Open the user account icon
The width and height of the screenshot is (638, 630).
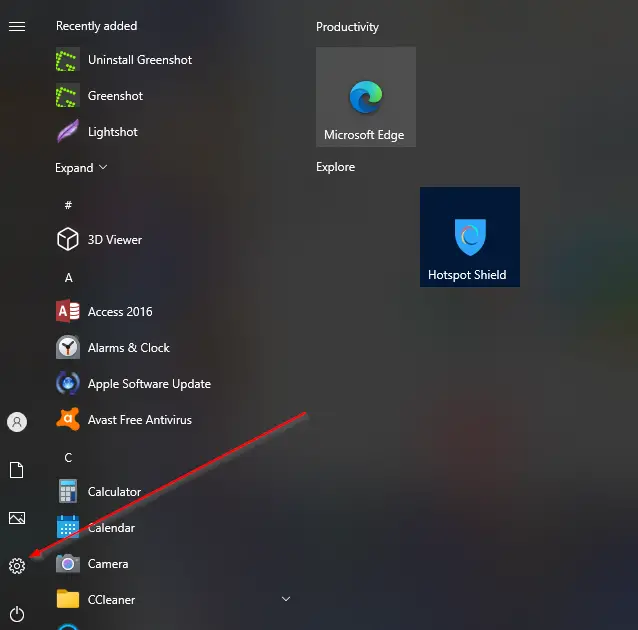[17, 422]
